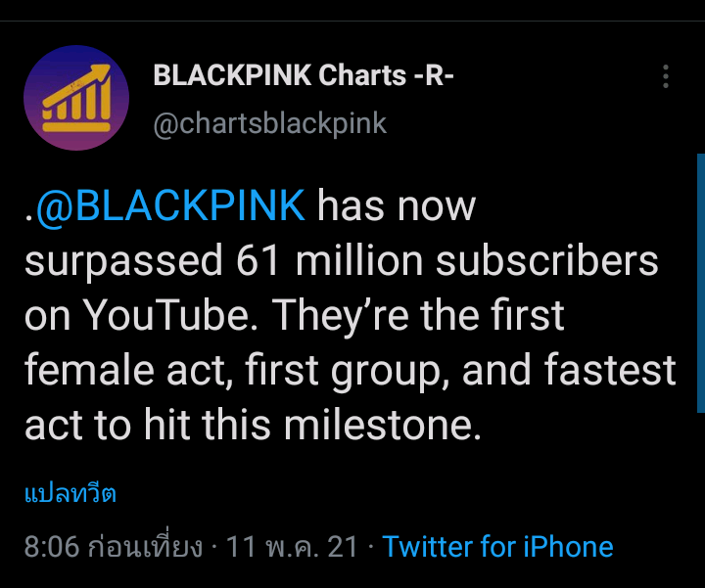Click "They're the first" phrase
Viewport: 705px width, 588px height.
(419, 316)
